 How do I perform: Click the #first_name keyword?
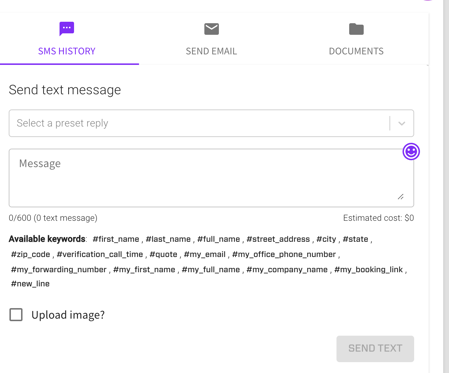pos(116,239)
